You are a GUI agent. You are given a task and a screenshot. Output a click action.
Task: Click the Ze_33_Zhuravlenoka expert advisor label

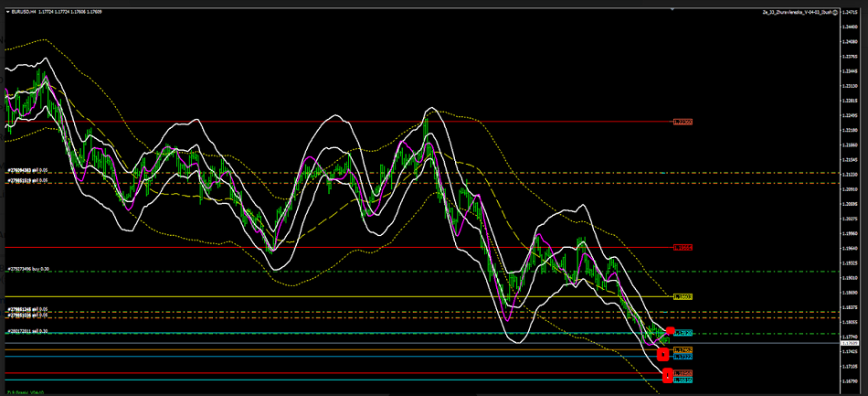(795, 14)
